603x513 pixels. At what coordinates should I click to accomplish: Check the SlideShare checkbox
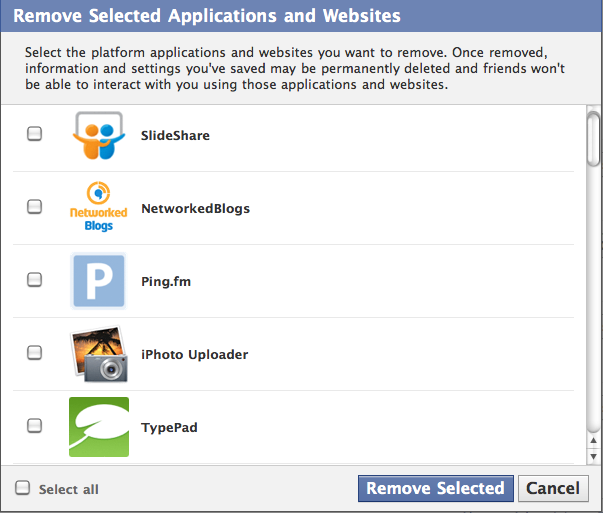point(34,133)
